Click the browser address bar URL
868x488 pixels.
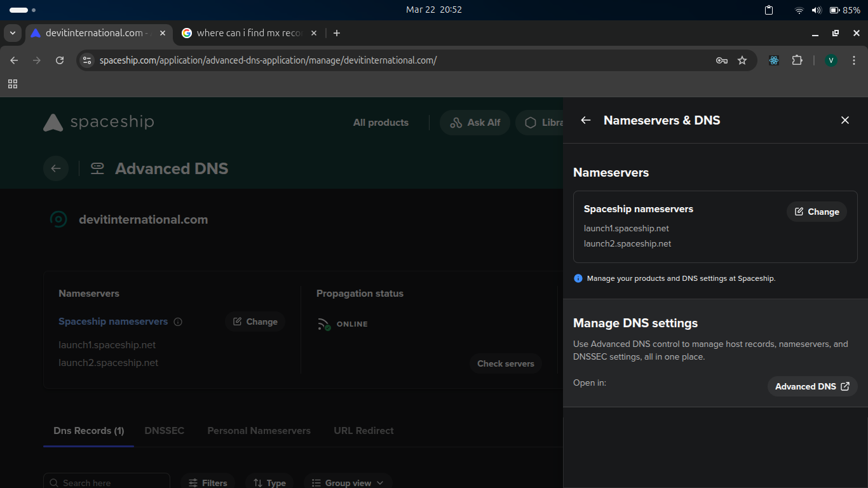268,60
